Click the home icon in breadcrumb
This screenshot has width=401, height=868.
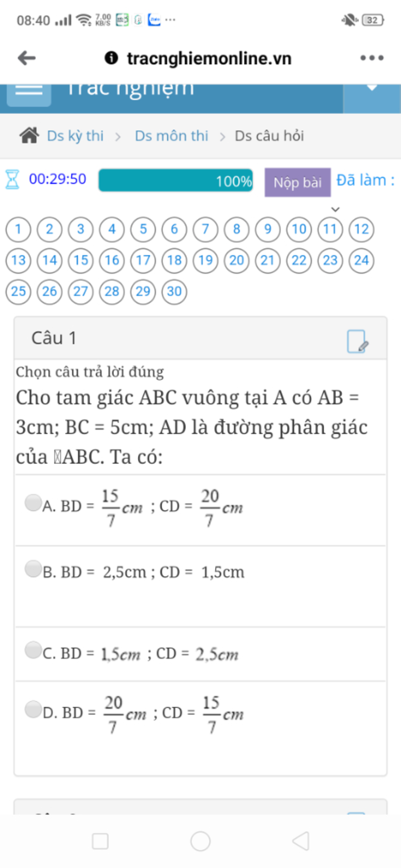point(29,136)
